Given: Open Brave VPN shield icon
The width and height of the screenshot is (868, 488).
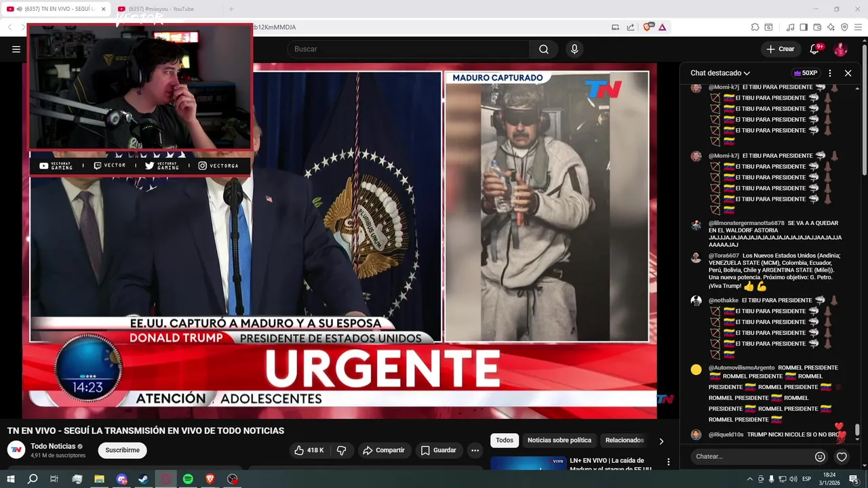Looking at the screenshot, I should click(844, 27).
